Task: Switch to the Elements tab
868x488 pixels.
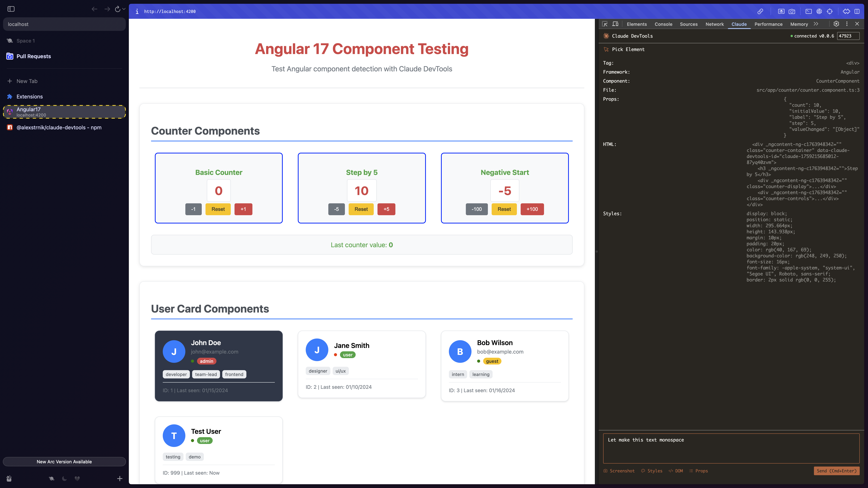Action: (x=636, y=24)
